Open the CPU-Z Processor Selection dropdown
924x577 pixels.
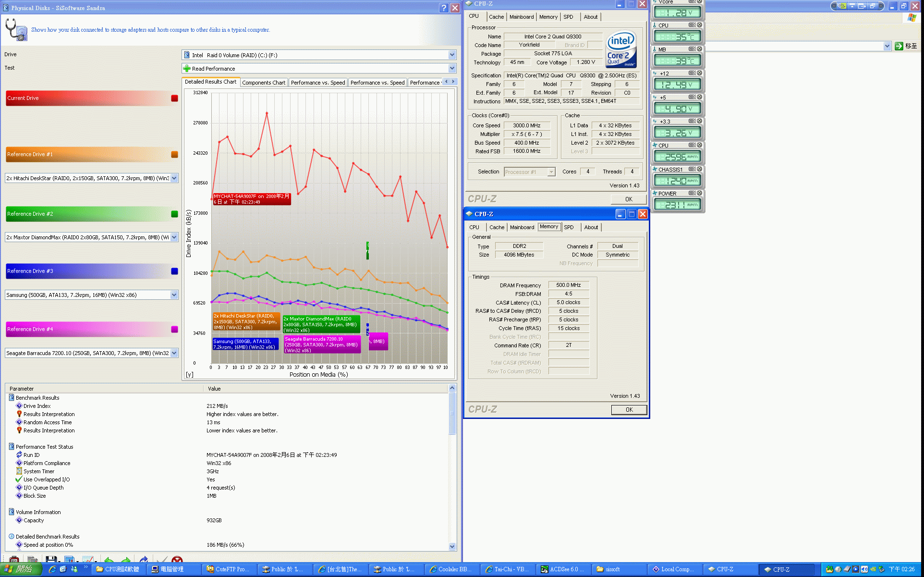[x=551, y=172]
